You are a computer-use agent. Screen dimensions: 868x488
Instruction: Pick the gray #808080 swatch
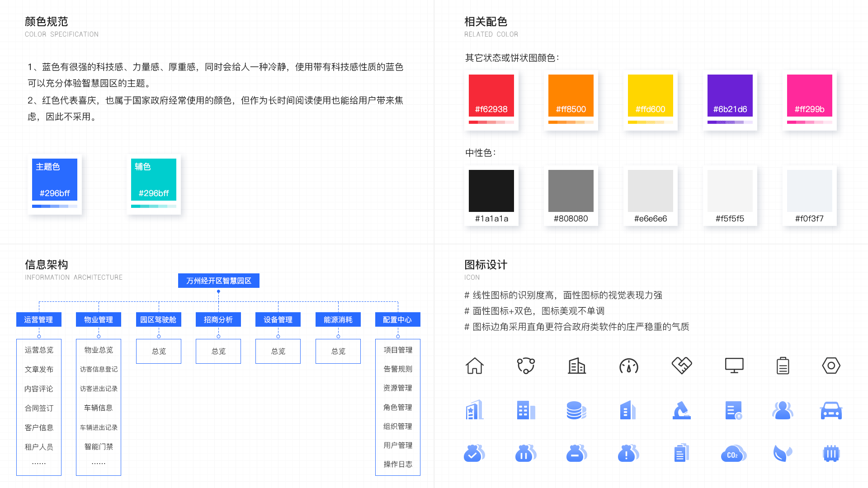(571, 191)
